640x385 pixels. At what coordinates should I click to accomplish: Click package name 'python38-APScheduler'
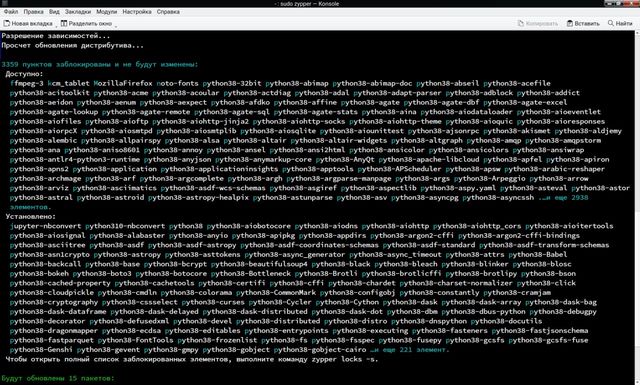pos(399,169)
